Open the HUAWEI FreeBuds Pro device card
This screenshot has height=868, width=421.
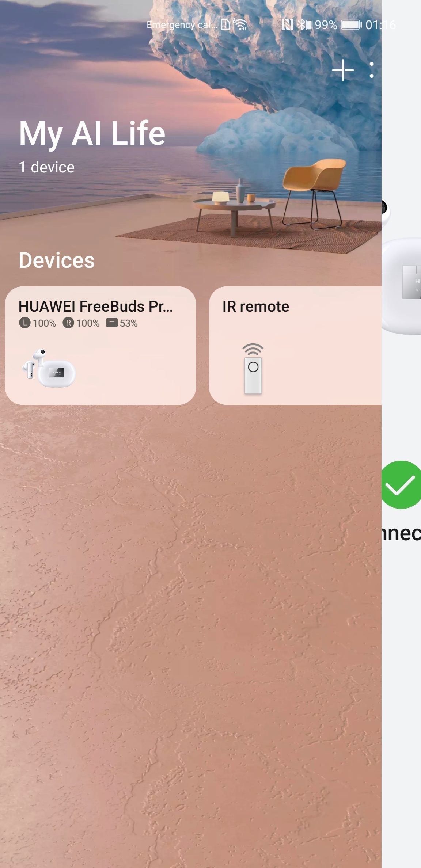click(100, 345)
